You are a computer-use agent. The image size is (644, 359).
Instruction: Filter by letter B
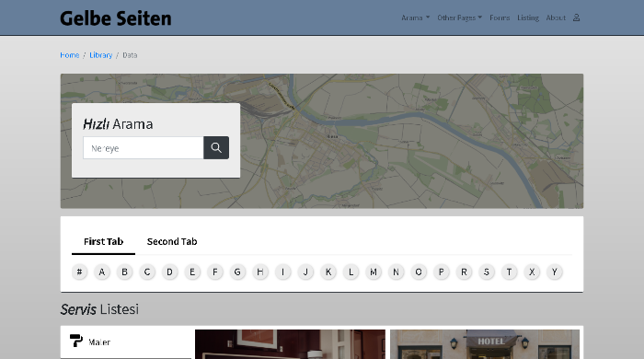(x=124, y=272)
